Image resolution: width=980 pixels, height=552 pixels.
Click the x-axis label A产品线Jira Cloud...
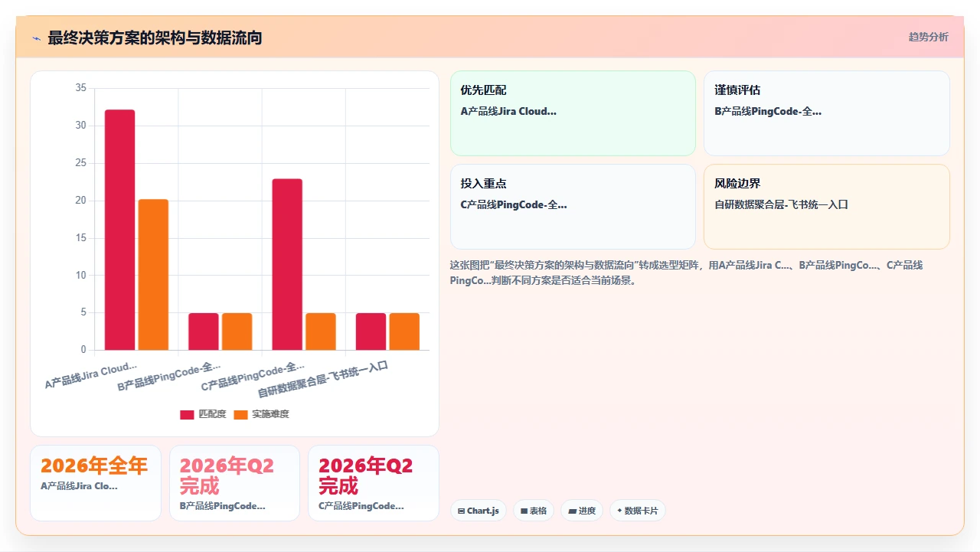[x=91, y=375]
